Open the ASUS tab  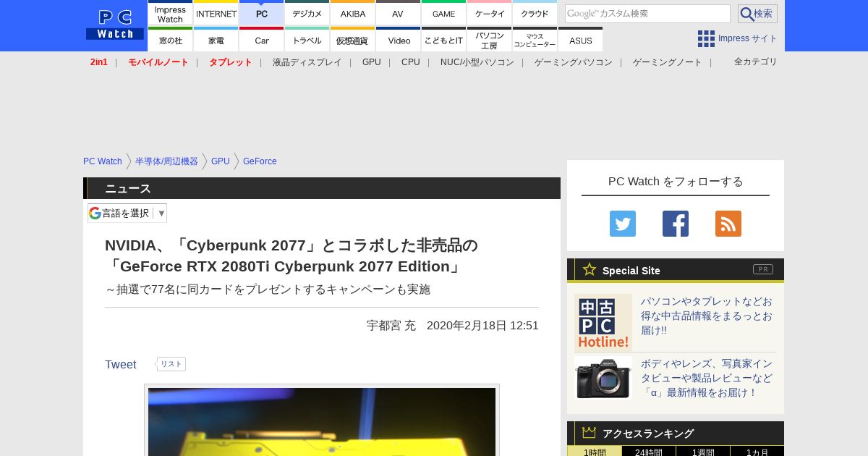coord(580,40)
